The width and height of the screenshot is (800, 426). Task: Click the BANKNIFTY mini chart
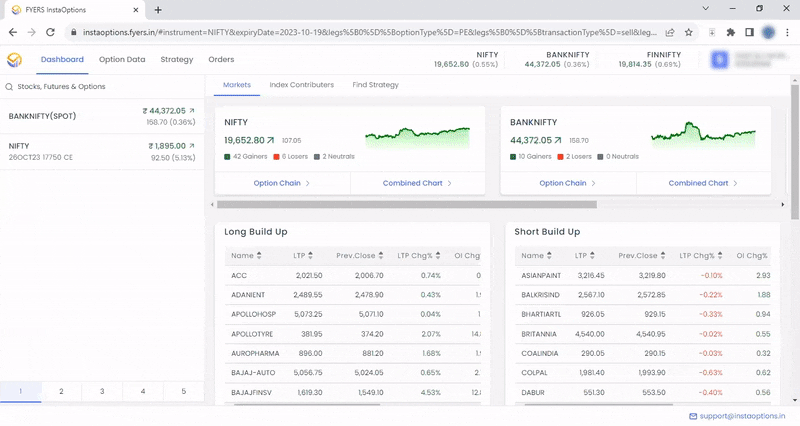pos(703,134)
